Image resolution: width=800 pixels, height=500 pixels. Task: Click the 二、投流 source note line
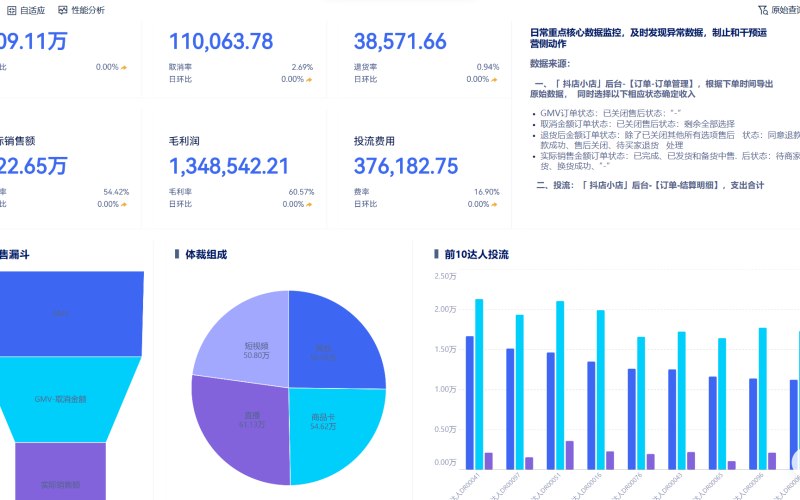[650, 185]
